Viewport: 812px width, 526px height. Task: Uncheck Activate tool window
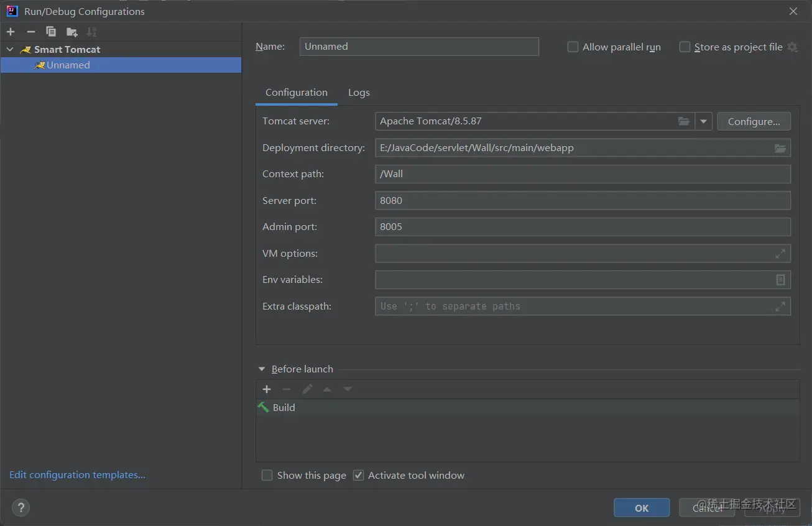(x=358, y=476)
